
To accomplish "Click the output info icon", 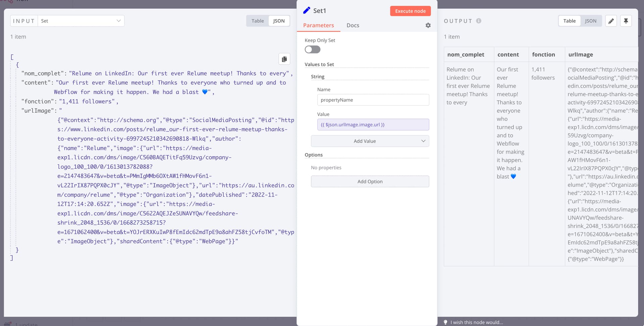I will tap(479, 21).
